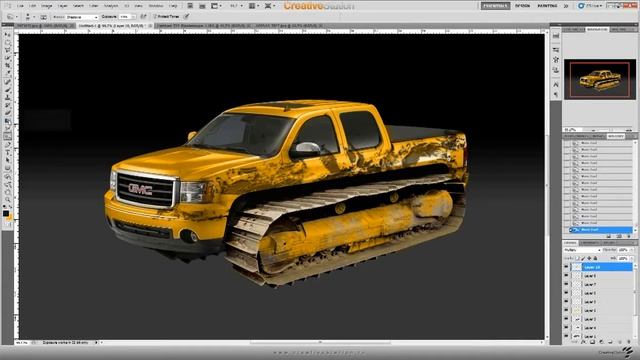Select the Crop tool

click(x=7, y=65)
